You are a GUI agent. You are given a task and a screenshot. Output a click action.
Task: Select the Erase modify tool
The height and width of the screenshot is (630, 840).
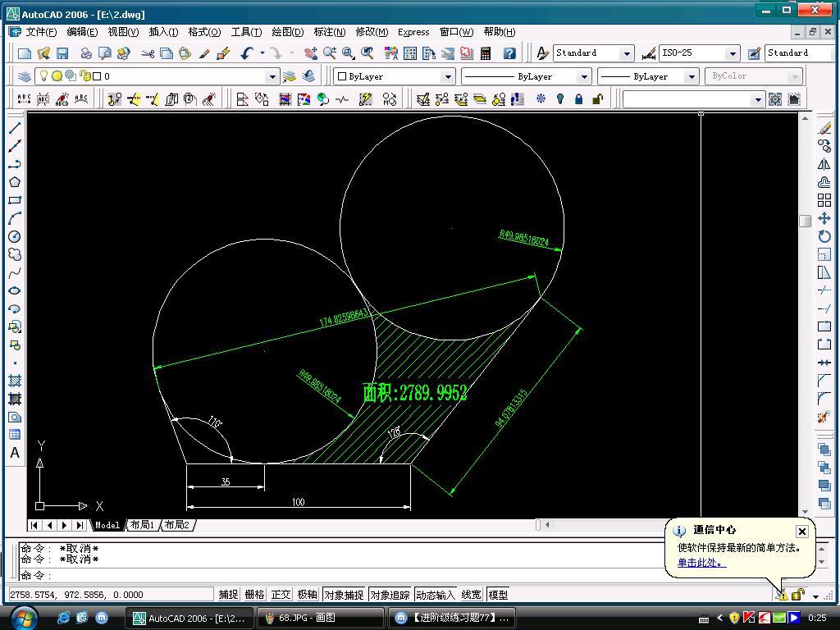[824, 127]
